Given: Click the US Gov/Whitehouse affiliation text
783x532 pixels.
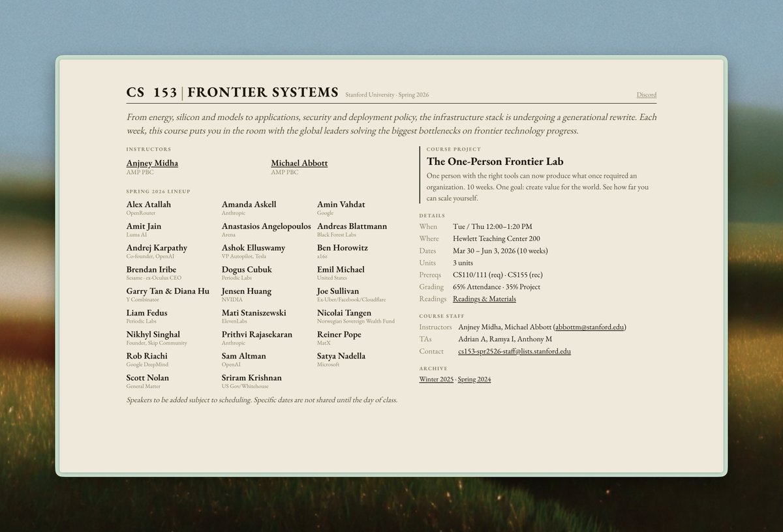Looking at the screenshot, I should (245, 387).
